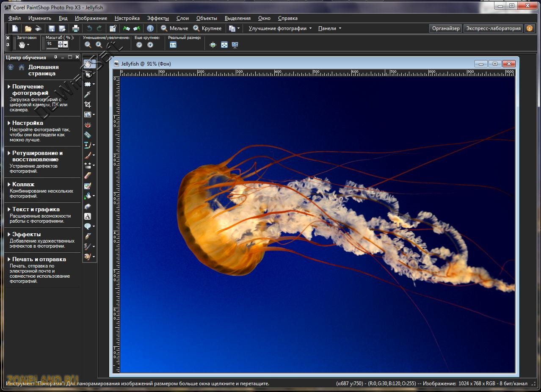The image size is (541, 392).
Task: Select the Eyedropper (Dropper) tool
Action: (x=88, y=94)
